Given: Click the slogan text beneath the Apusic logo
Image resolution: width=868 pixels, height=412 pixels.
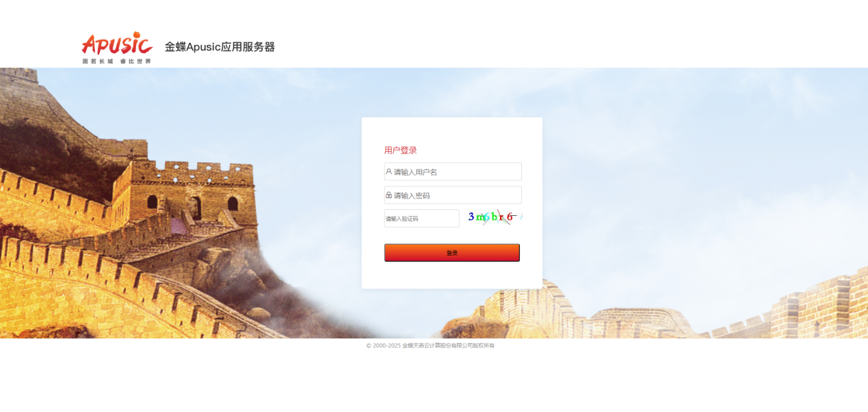Looking at the screenshot, I should [117, 61].
